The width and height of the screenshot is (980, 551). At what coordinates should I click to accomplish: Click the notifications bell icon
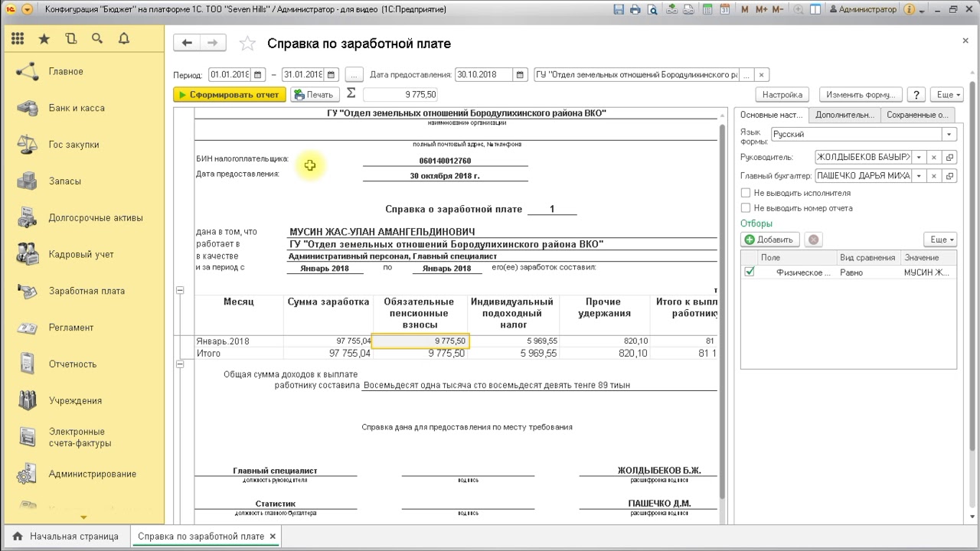click(123, 39)
